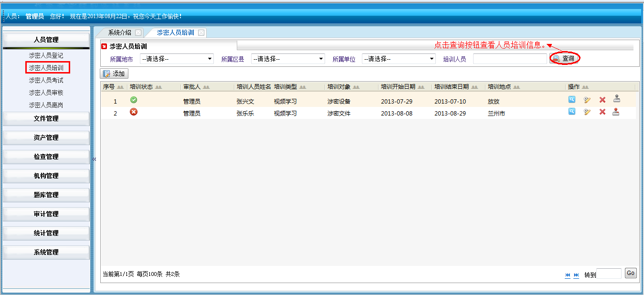
Task: Open the 所属单位 dropdown
Action: click(x=399, y=59)
